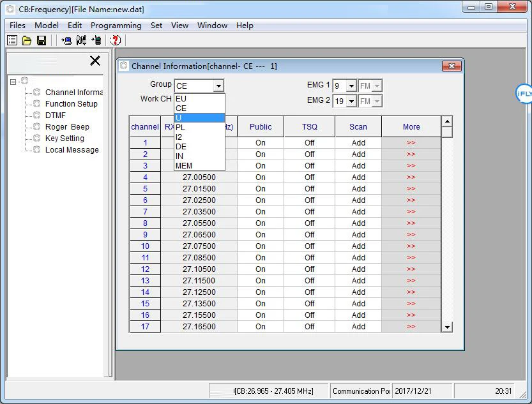Click the red question mark Help icon
532x404 pixels.
pos(115,40)
